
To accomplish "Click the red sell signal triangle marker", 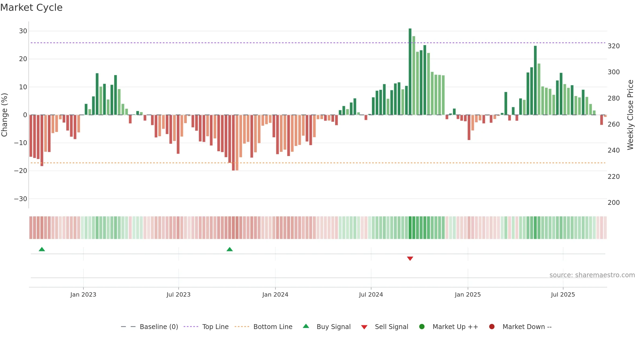I will pos(410,258).
